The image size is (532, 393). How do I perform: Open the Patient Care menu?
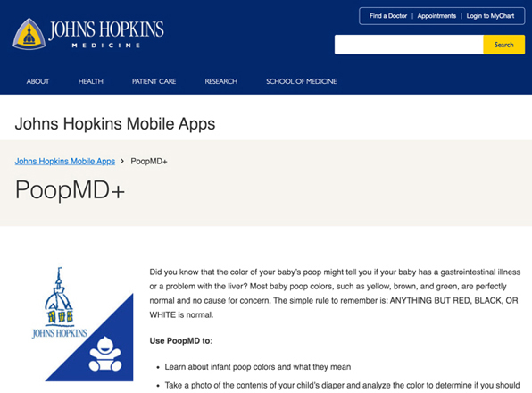pos(154,81)
